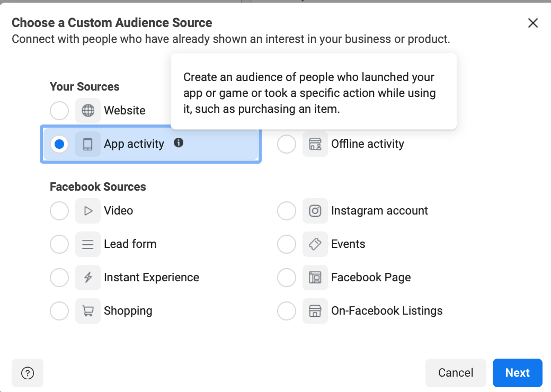Click the Lead form lines icon
The height and width of the screenshot is (392, 551).
[x=88, y=244]
